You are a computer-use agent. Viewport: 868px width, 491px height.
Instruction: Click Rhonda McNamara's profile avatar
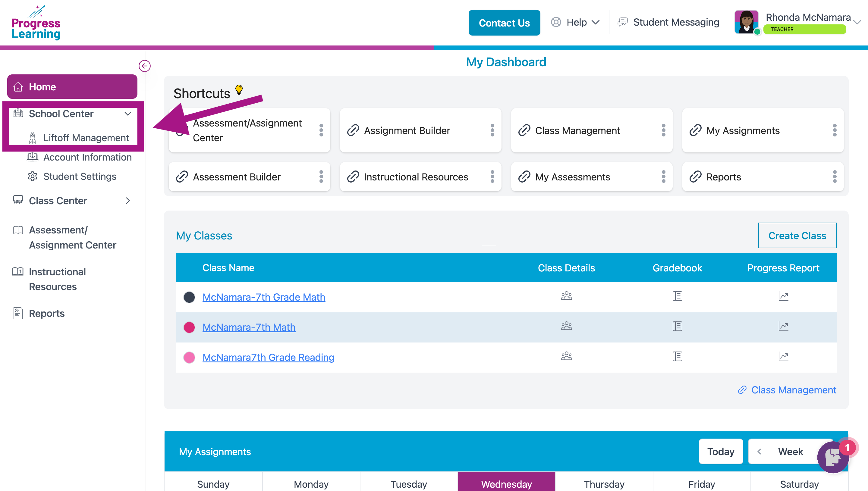747,22
